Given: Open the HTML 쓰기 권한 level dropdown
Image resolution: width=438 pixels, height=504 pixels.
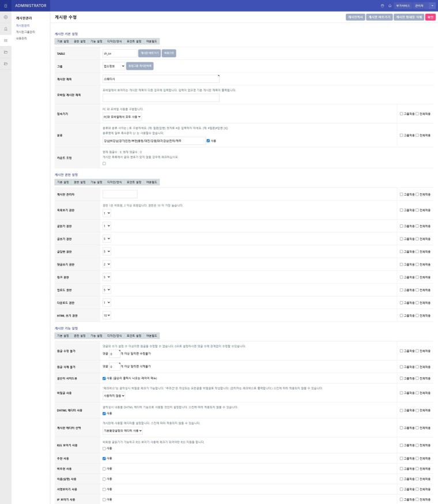Looking at the screenshot, I should [107, 315].
